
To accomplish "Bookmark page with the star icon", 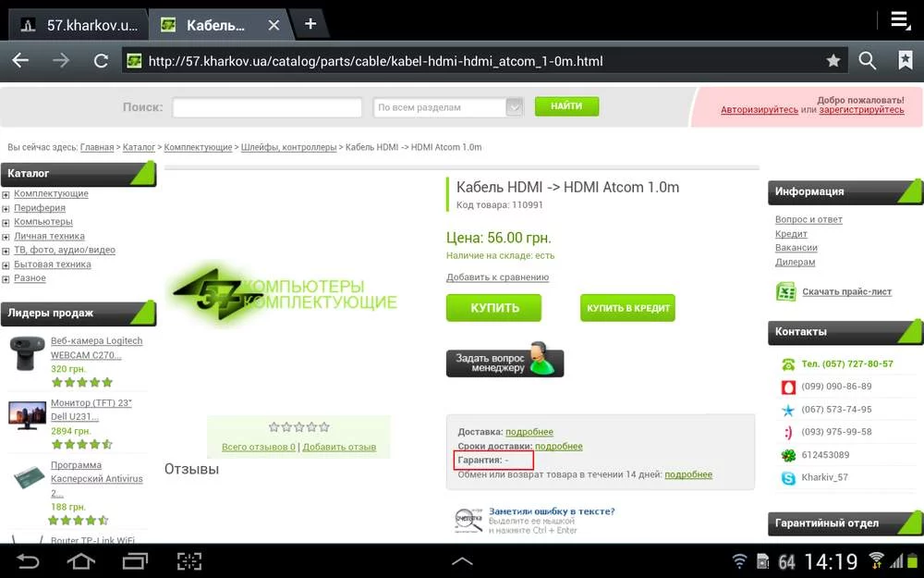I will 833,60.
